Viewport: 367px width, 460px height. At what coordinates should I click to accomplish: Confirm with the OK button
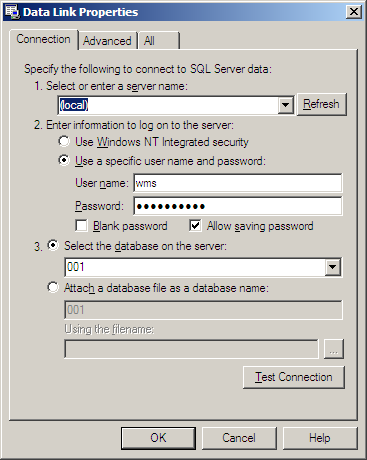[x=158, y=438]
